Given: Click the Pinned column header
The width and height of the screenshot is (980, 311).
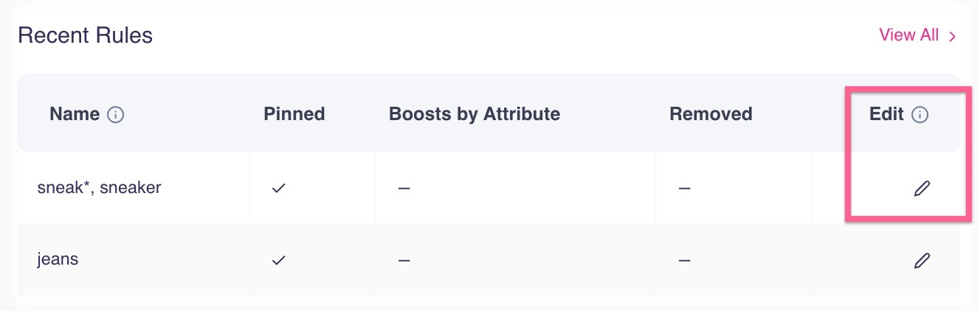Looking at the screenshot, I should [294, 114].
